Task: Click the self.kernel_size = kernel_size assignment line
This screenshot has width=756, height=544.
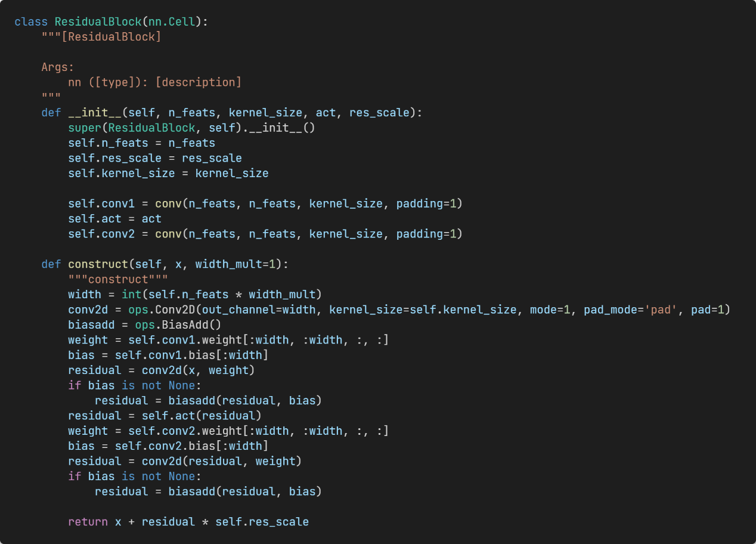Action: 168,173
